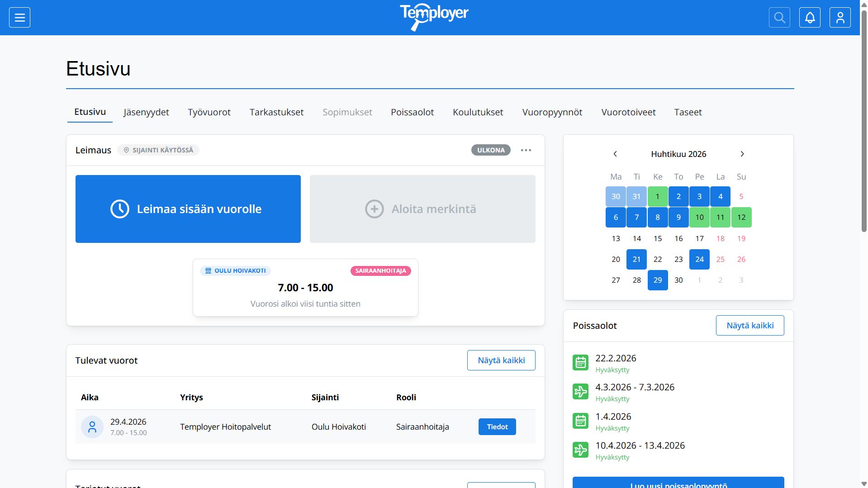Click the 7.00 - 15.00 shift card time
Screen dimensions: 868x488
[x=305, y=288]
